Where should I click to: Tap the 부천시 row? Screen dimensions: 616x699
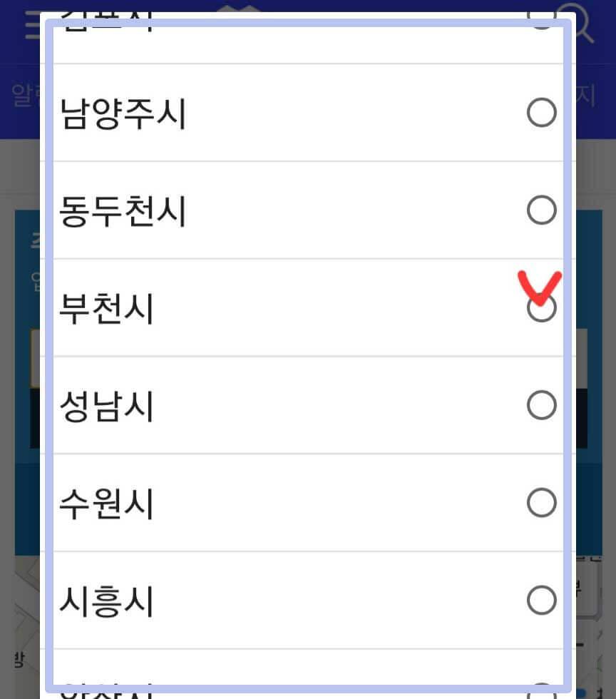click(x=307, y=309)
